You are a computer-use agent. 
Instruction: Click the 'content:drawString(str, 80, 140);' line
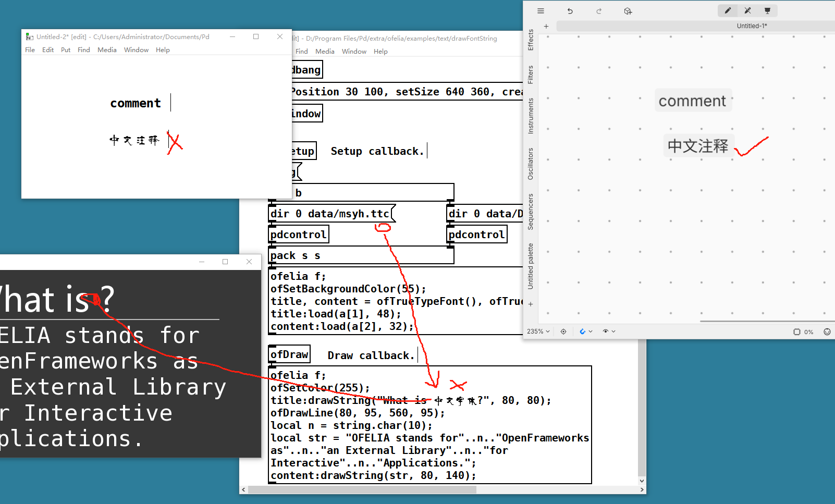373,475
